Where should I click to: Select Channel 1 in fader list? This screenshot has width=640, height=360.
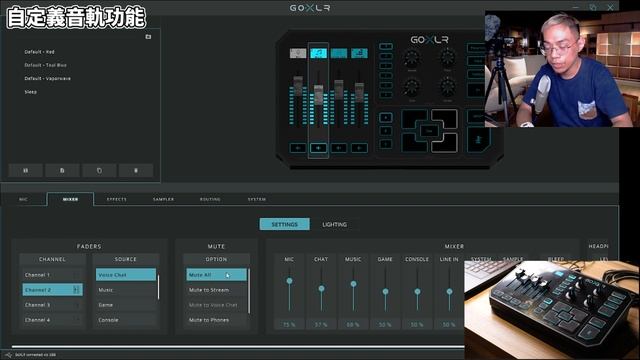53,275
